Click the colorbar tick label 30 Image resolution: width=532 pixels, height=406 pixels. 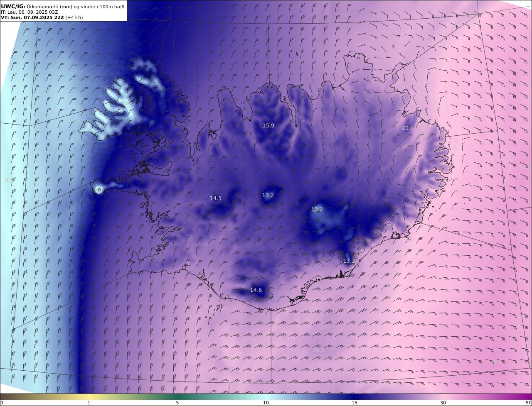(443, 403)
